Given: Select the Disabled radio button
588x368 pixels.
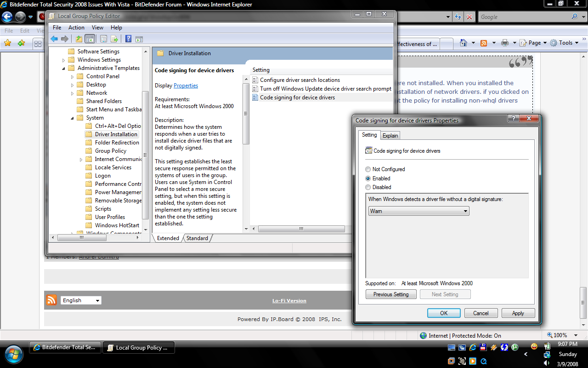Looking at the screenshot, I should (368, 187).
